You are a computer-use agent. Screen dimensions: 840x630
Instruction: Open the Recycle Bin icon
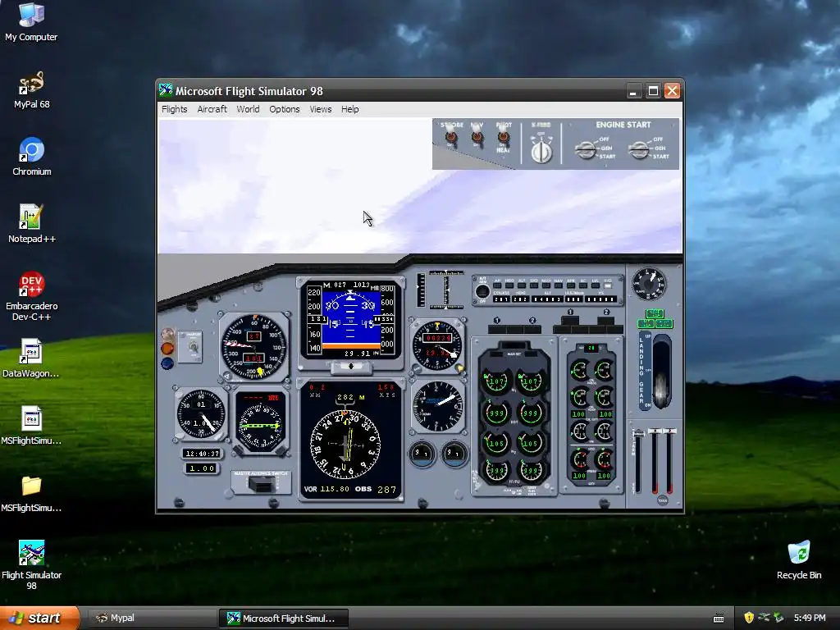click(799, 559)
